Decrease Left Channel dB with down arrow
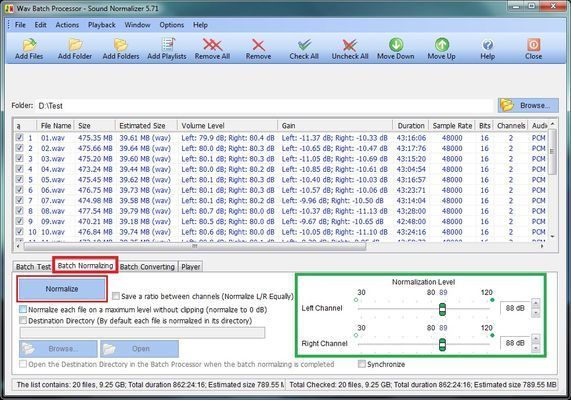The width and height of the screenshot is (571, 400). [535, 313]
